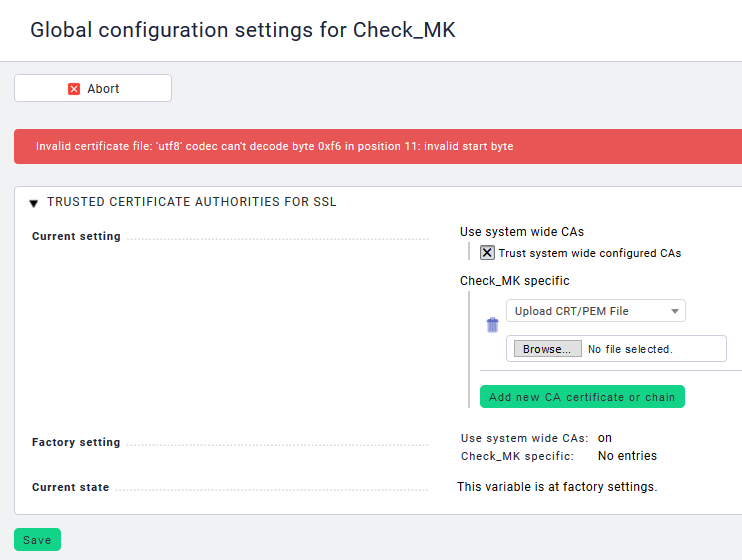The width and height of the screenshot is (742, 560).
Task: Add new CA certificate or chain
Action: click(582, 397)
